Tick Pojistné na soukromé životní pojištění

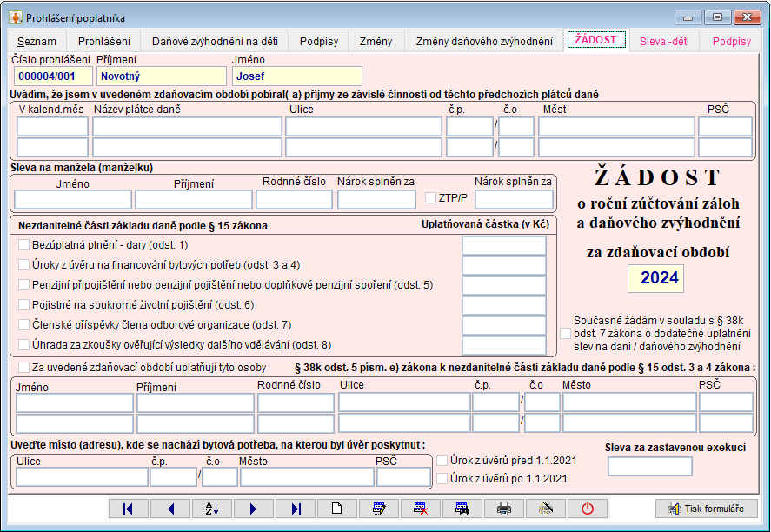[23, 305]
